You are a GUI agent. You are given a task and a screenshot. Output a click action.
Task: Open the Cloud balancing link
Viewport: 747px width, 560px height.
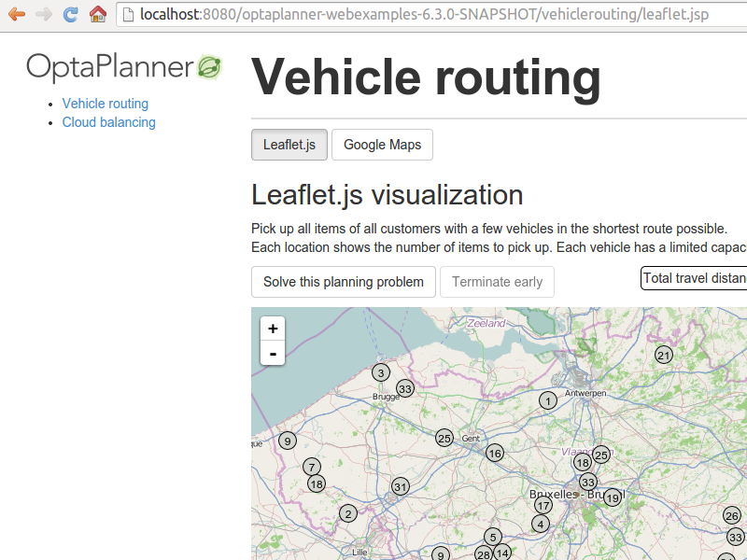(x=109, y=122)
